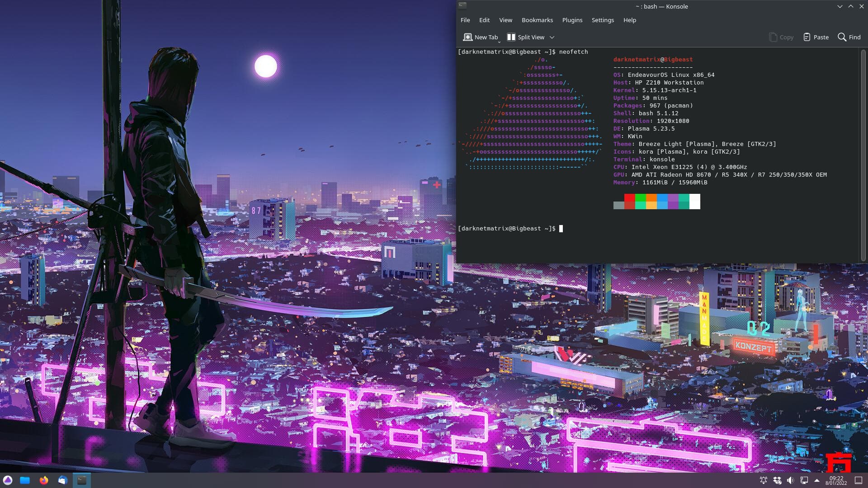This screenshot has width=868, height=488.
Task: Launch Dolphin file manager from taskbar
Action: [25, 480]
